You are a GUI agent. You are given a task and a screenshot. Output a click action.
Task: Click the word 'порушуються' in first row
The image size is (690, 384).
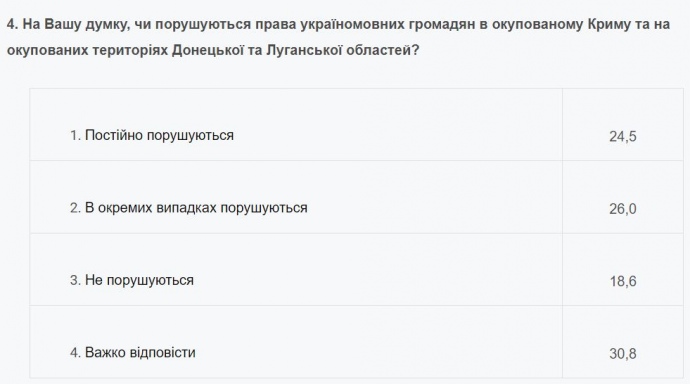pos(190,135)
